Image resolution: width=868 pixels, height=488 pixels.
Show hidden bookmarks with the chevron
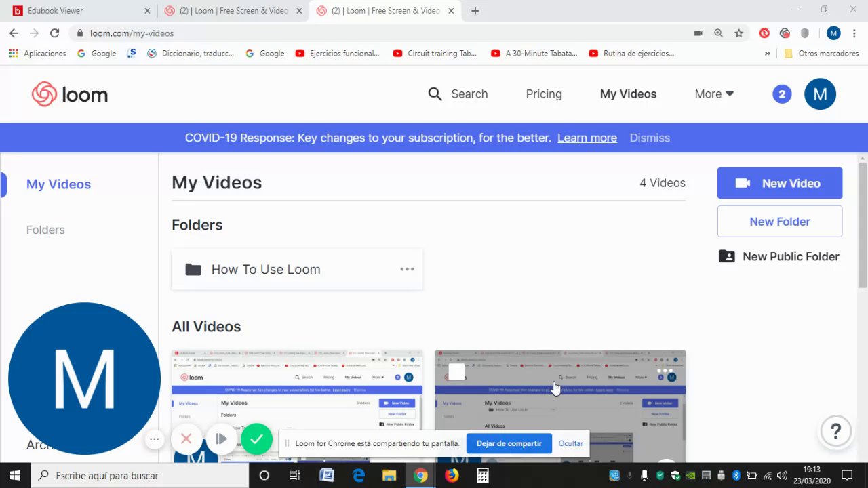click(x=767, y=53)
